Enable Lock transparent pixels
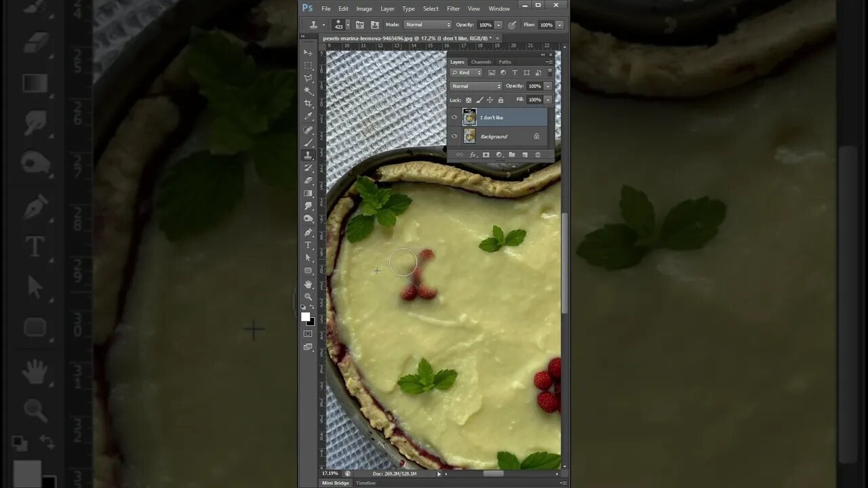The height and width of the screenshot is (488, 868). 469,100
